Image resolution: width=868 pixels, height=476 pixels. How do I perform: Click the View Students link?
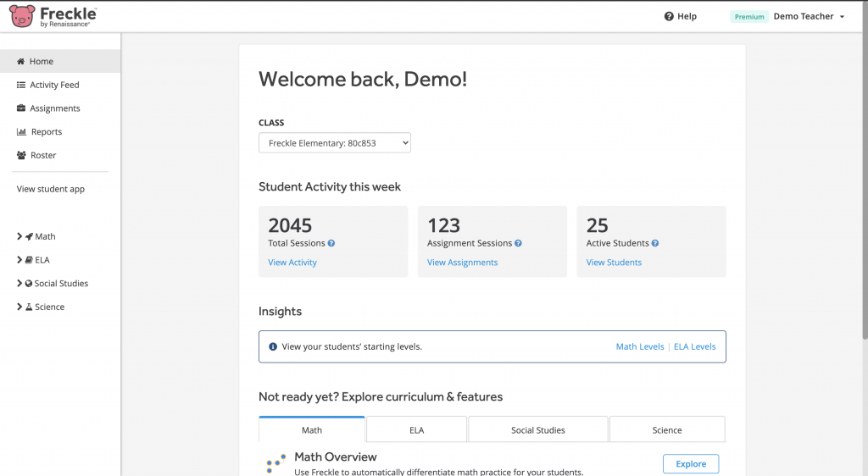[614, 263]
